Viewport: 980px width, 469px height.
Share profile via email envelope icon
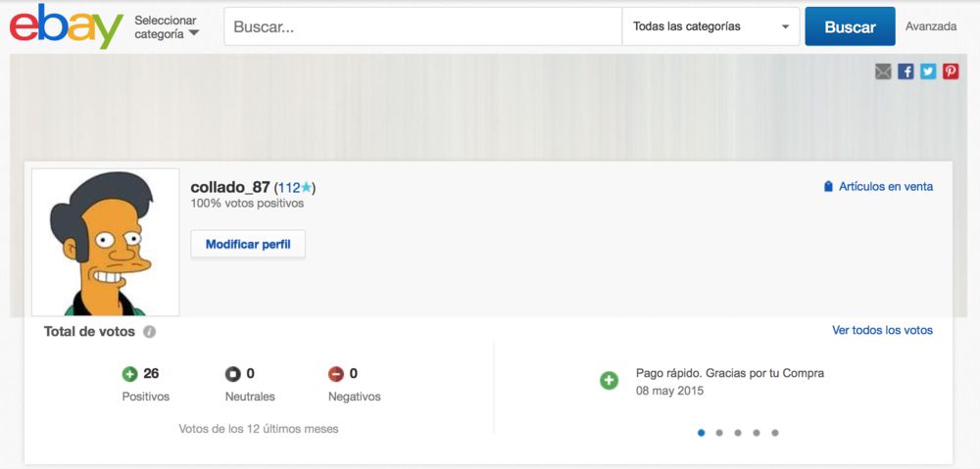click(883, 71)
